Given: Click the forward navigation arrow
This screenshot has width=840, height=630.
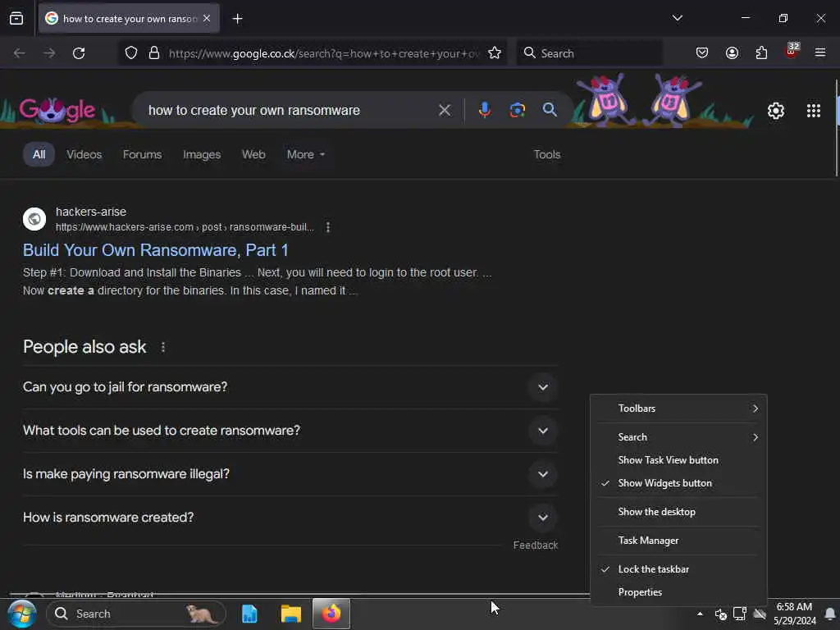Looking at the screenshot, I should (49, 53).
